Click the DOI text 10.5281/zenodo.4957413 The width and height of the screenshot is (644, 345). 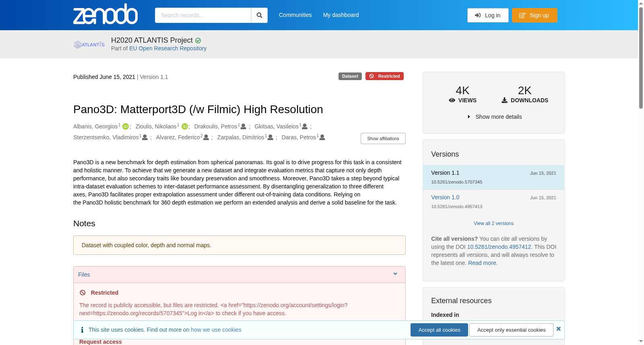(456, 207)
